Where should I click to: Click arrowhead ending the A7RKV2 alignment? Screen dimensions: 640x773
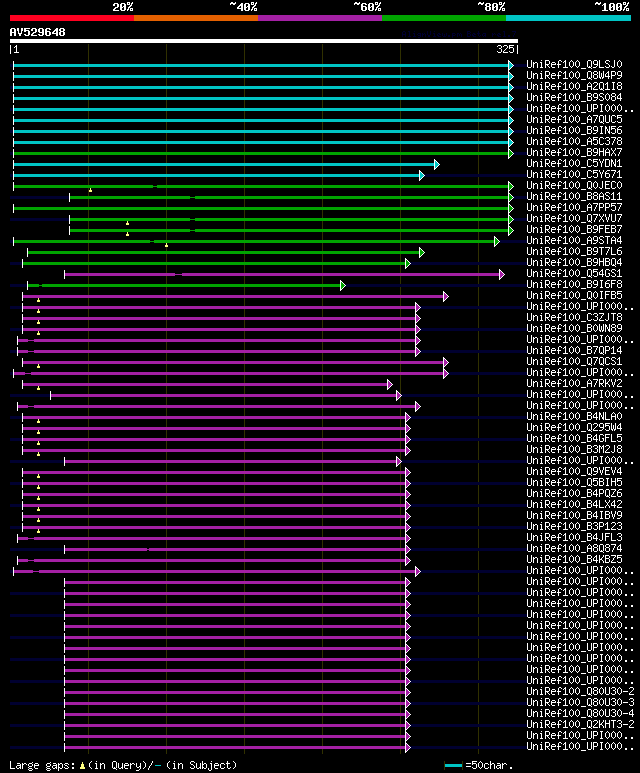[x=390, y=385]
